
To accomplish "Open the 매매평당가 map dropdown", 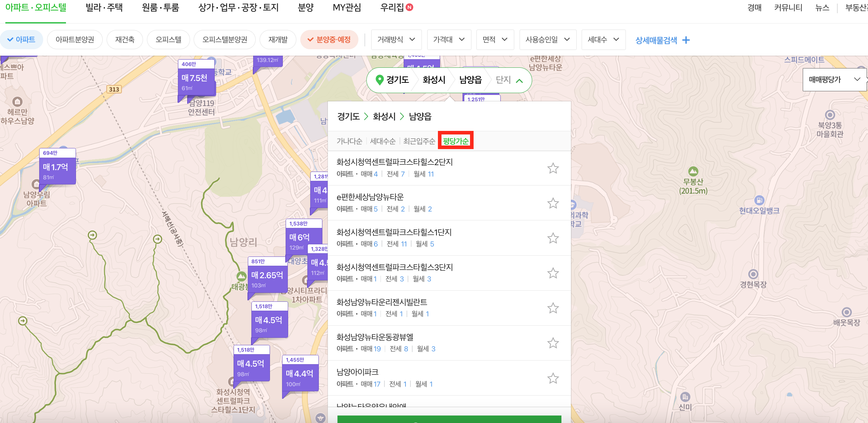I will [834, 80].
